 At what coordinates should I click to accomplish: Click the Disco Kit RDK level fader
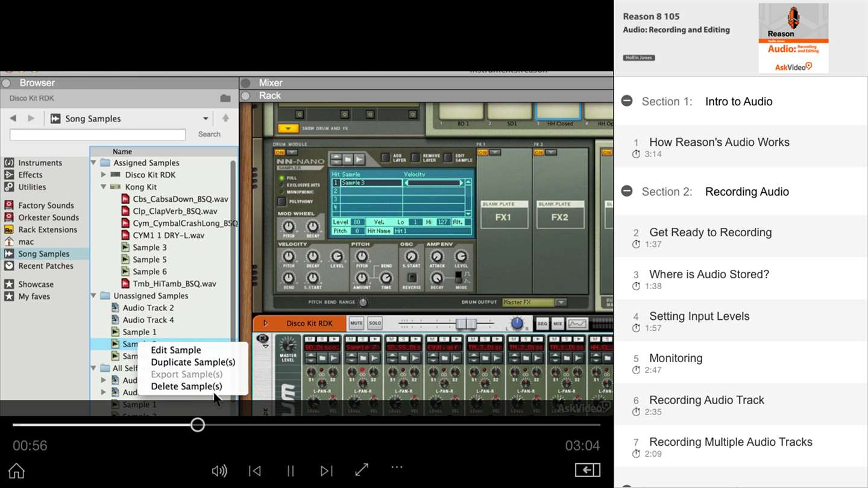click(466, 324)
